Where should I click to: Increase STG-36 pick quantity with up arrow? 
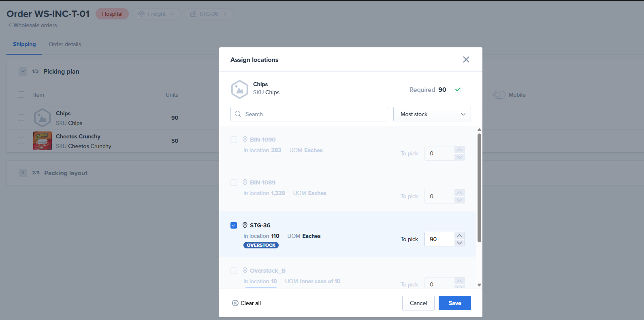point(459,235)
